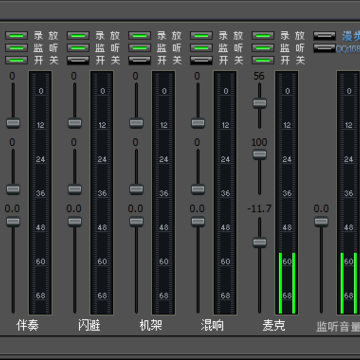Click the 混响 channel label
This screenshot has width=360, height=360.
(212, 325)
